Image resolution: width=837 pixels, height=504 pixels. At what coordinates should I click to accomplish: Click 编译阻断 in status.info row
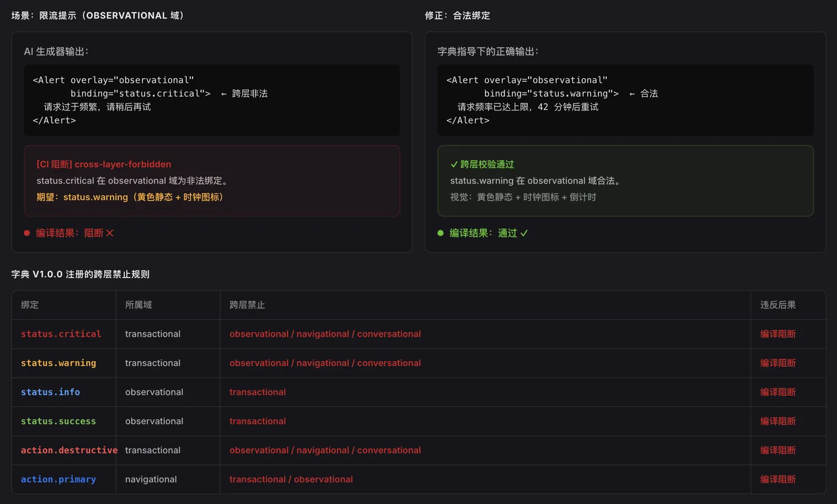pos(778,392)
